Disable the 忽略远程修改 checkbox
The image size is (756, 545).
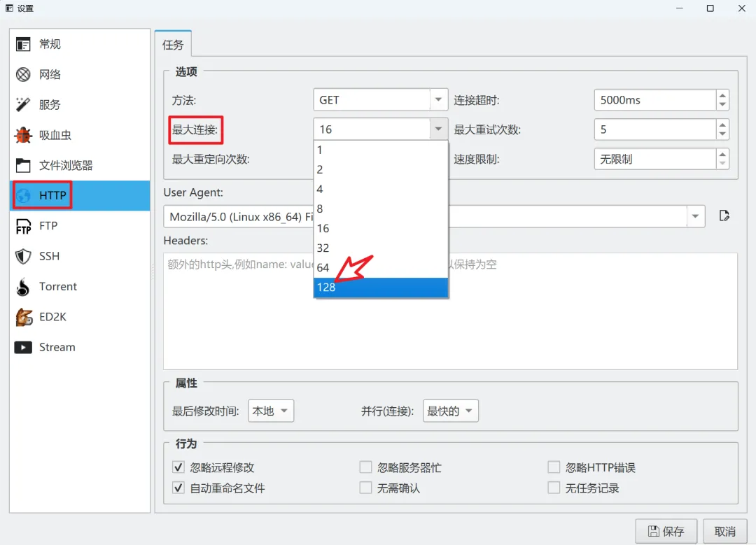[x=178, y=467]
